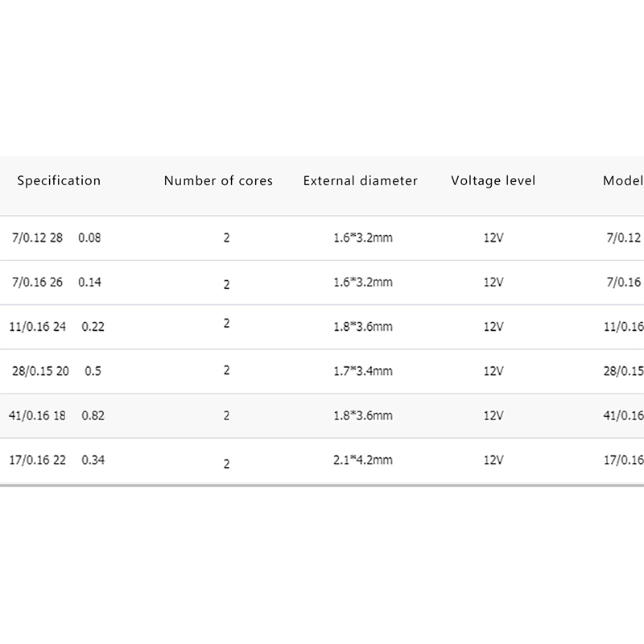Click the Specification column header
Screen dimensions: 644x644
point(59,181)
